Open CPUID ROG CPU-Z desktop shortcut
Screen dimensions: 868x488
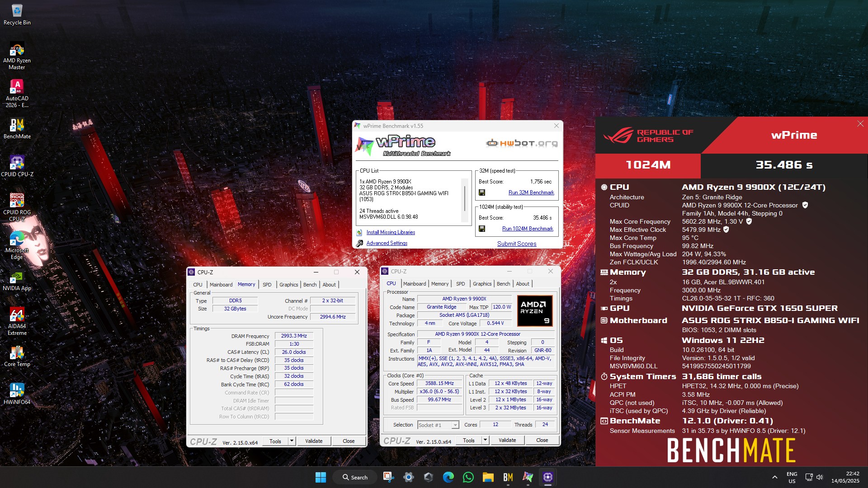tap(17, 207)
